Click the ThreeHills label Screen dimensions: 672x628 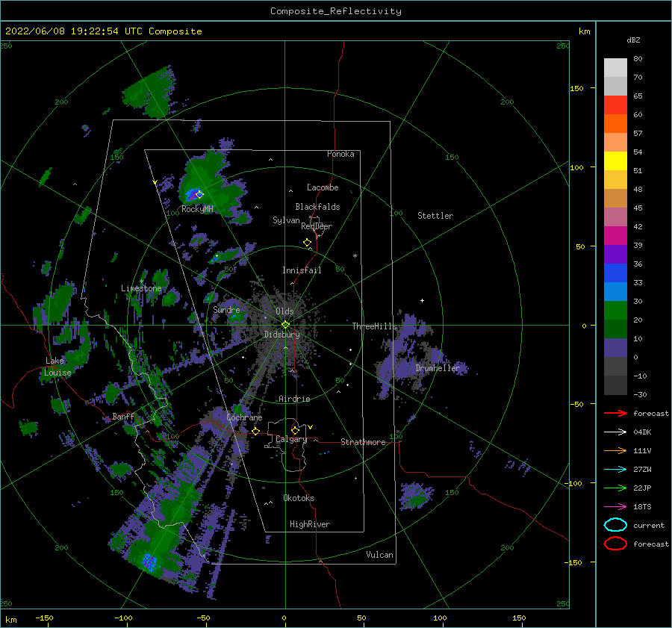pyautogui.click(x=375, y=326)
